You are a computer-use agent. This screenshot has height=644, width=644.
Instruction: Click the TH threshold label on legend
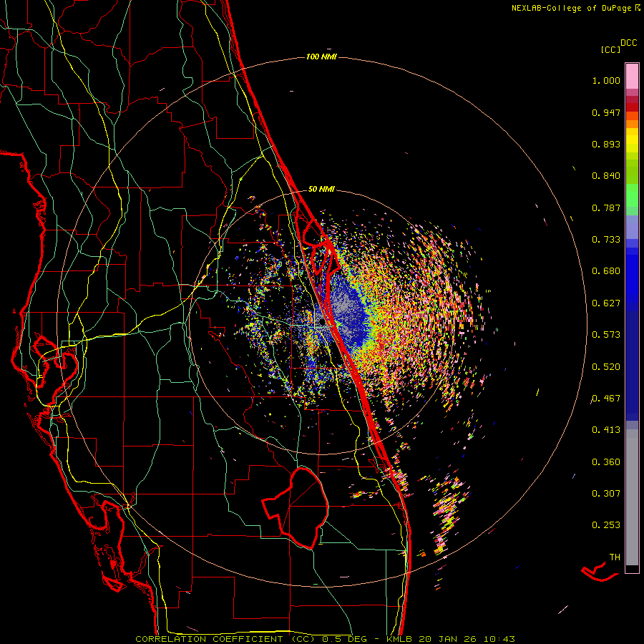[615, 557]
